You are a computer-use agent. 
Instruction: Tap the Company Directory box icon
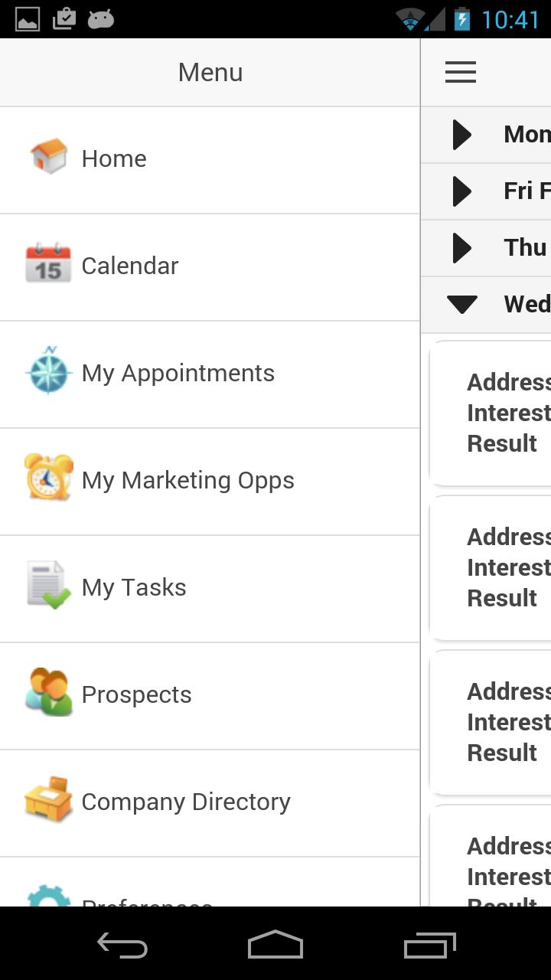(48, 799)
